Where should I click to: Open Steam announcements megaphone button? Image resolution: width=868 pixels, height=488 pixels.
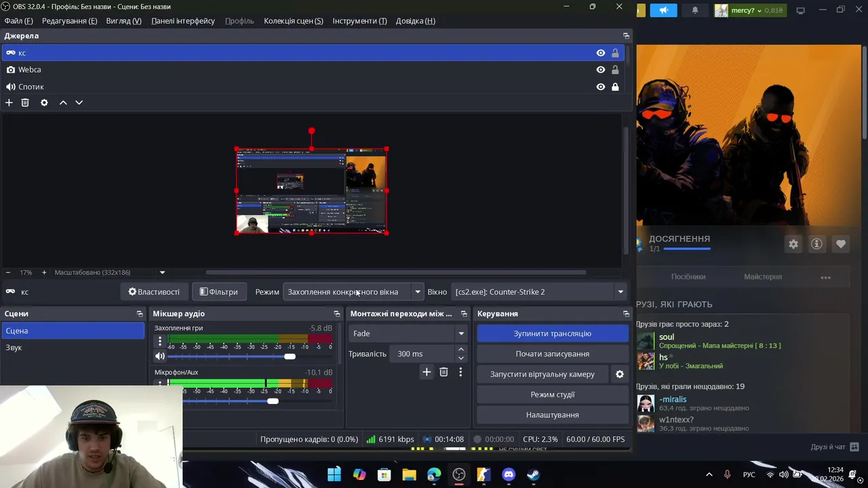(664, 10)
